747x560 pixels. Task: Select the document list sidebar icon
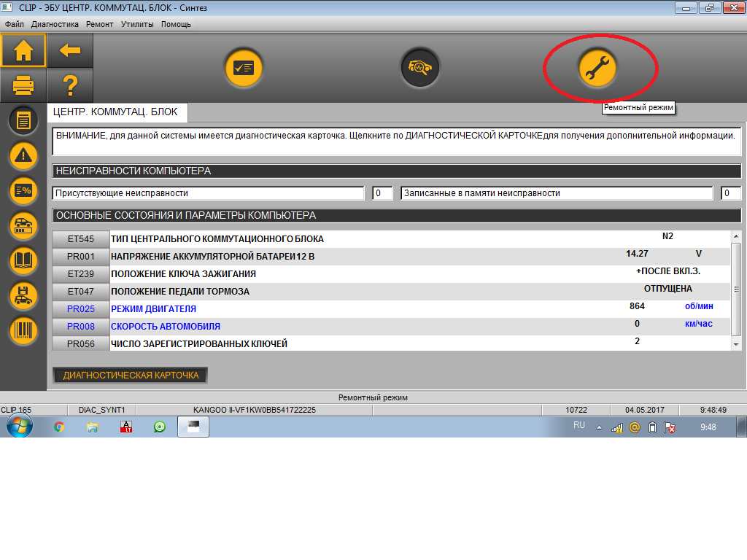click(23, 120)
